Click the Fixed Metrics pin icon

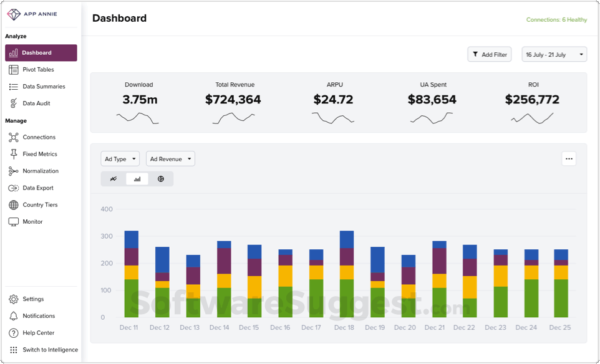coord(13,154)
